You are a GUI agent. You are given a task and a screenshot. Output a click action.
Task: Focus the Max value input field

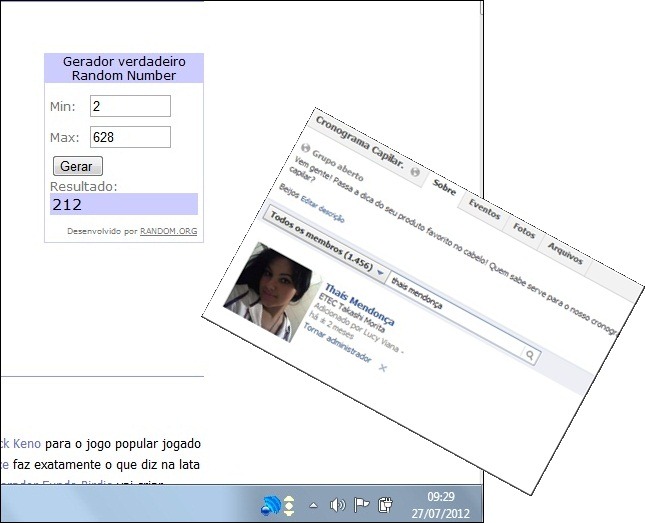pyautogui.click(x=130, y=137)
